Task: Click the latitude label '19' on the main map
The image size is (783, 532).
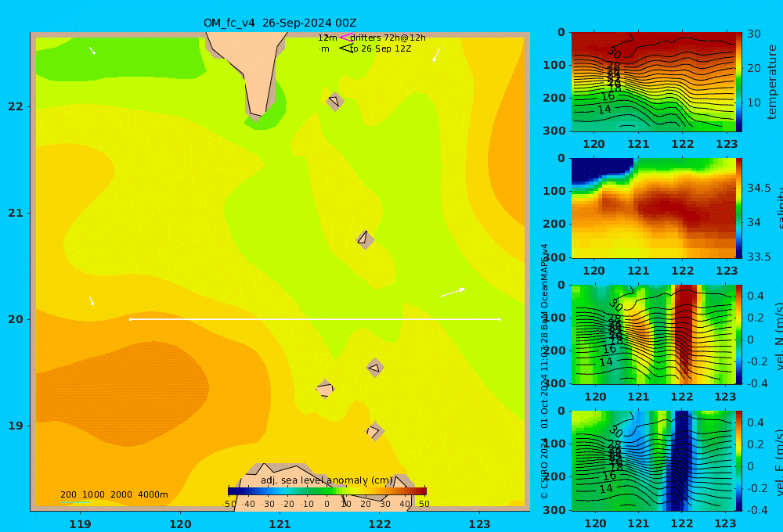Action: coord(16,426)
